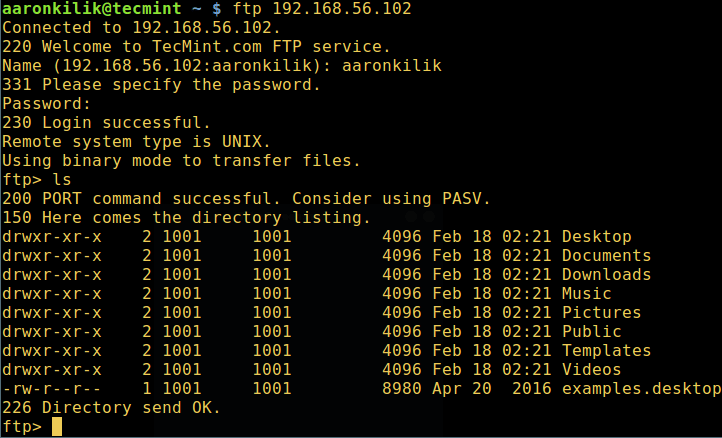Click the '200 PORT command successful' line
722x438 pixels.
click(246, 199)
